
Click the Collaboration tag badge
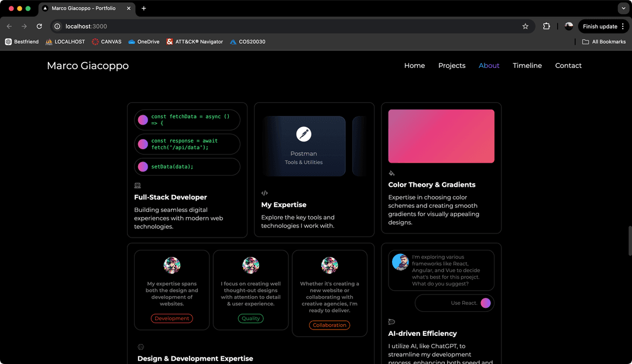point(329,325)
